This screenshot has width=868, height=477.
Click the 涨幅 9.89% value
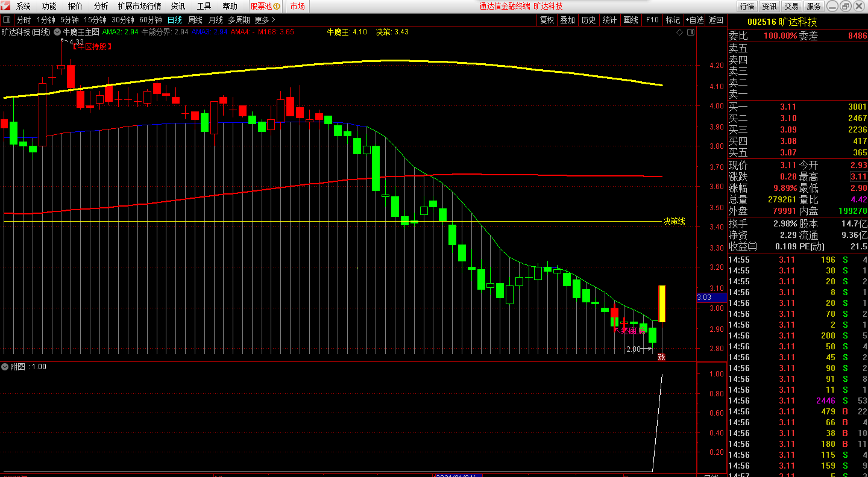point(785,188)
